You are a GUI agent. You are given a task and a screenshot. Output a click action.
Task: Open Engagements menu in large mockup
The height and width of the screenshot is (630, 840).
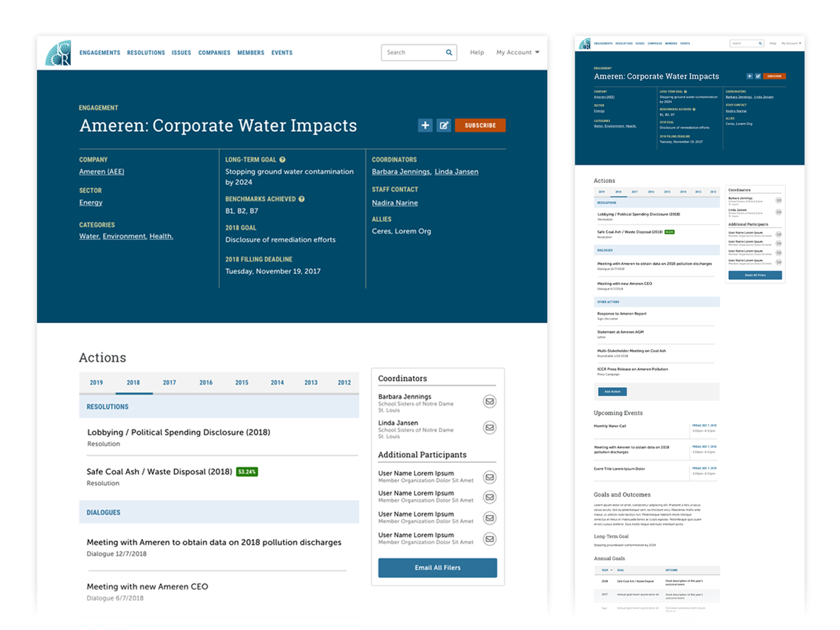[x=100, y=53]
